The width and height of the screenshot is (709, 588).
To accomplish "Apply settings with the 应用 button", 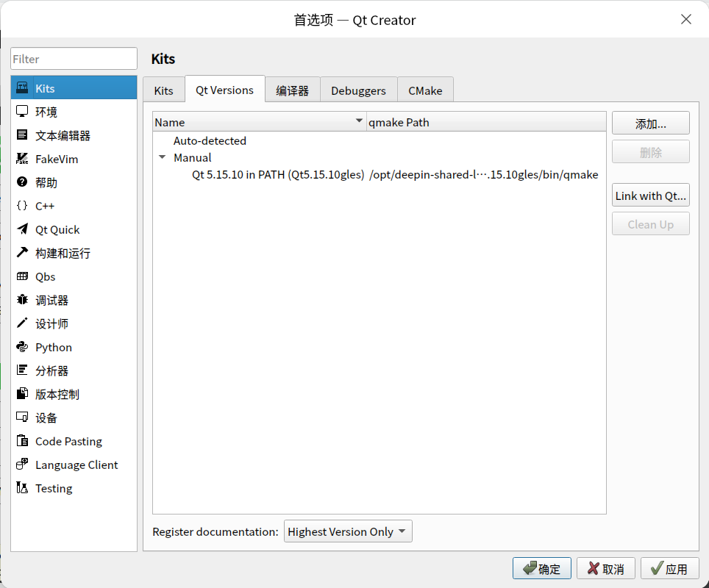I will pyautogui.click(x=670, y=569).
